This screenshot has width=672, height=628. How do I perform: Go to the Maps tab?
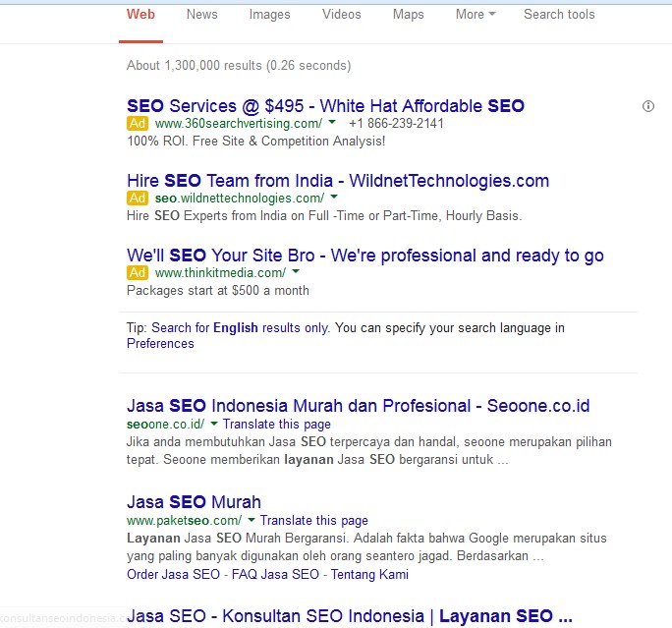(408, 15)
